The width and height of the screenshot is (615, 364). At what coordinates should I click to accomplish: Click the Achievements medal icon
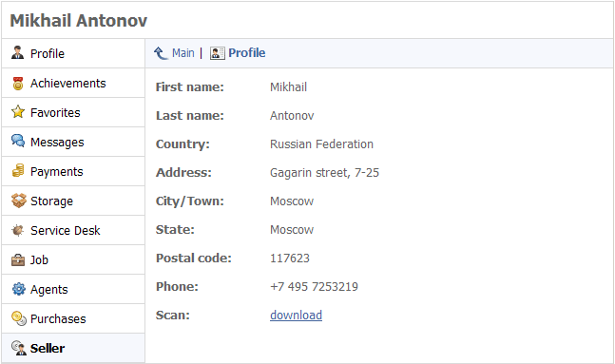click(x=18, y=83)
